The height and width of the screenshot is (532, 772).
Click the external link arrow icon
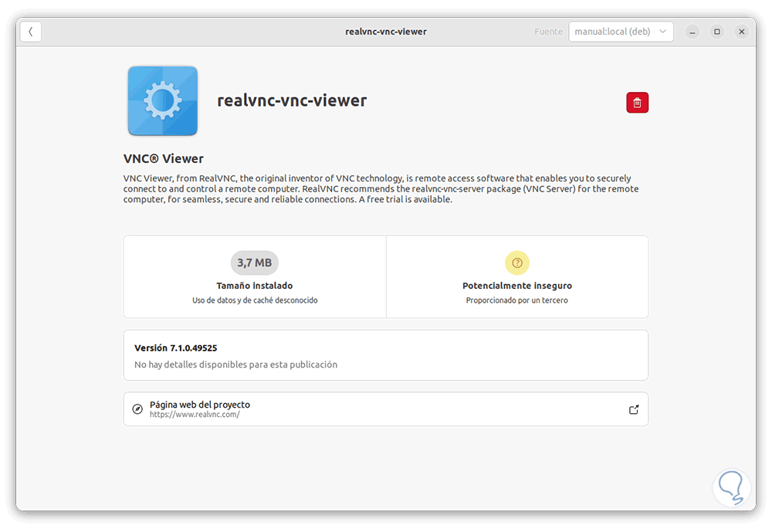tap(634, 409)
